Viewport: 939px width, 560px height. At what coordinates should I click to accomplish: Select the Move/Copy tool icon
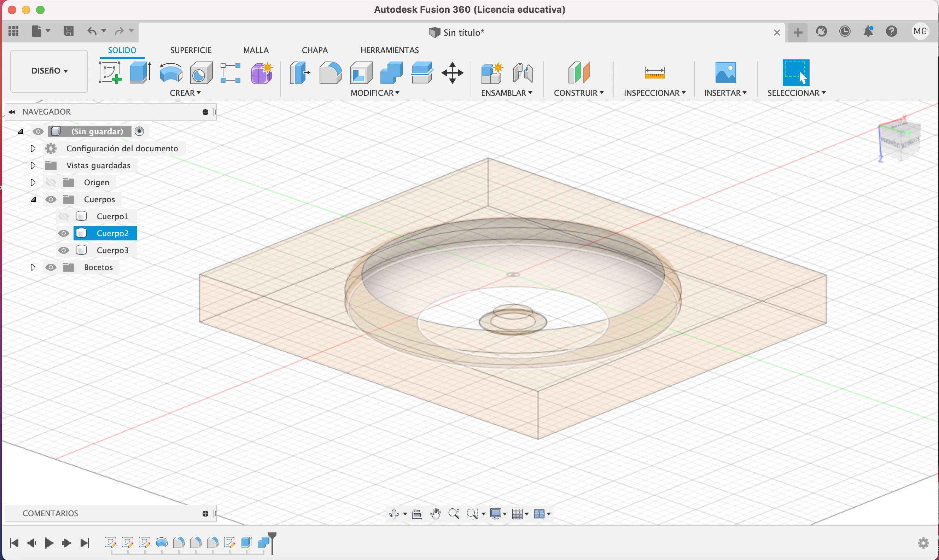point(452,72)
